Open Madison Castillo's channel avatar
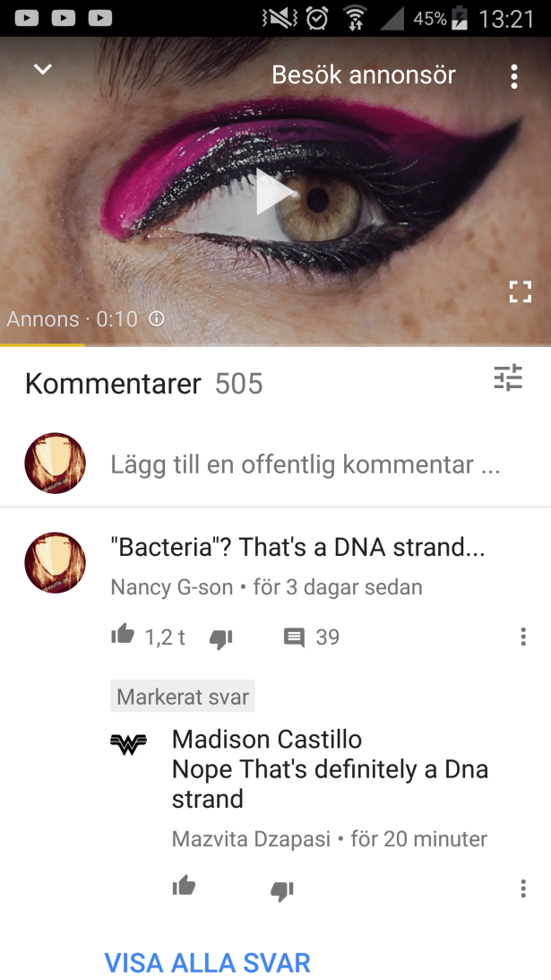The image size is (551, 980). (x=128, y=744)
